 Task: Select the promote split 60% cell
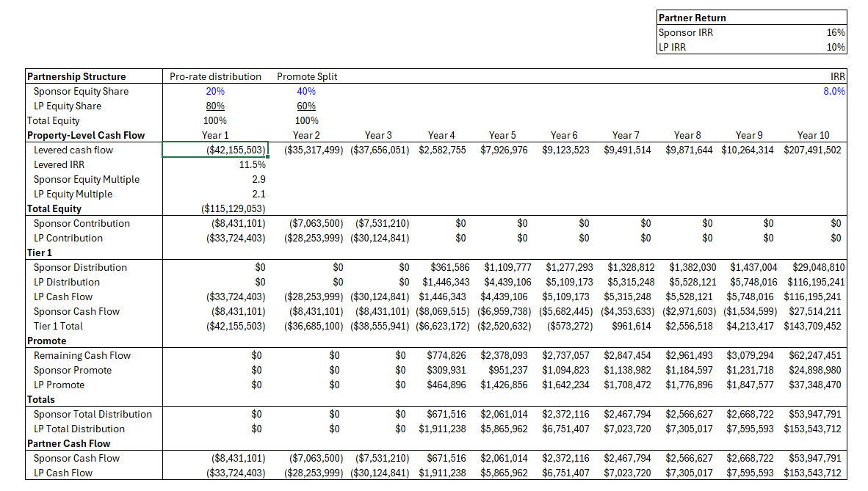tap(306, 106)
